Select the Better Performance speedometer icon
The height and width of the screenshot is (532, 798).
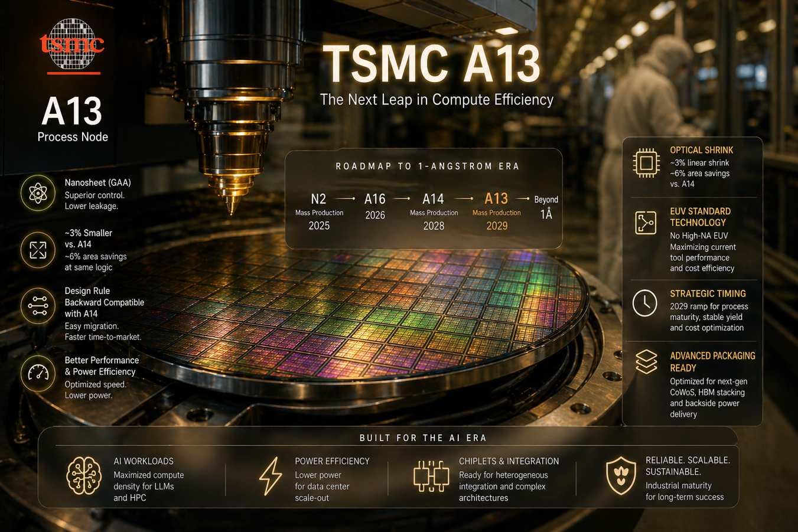tap(38, 373)
